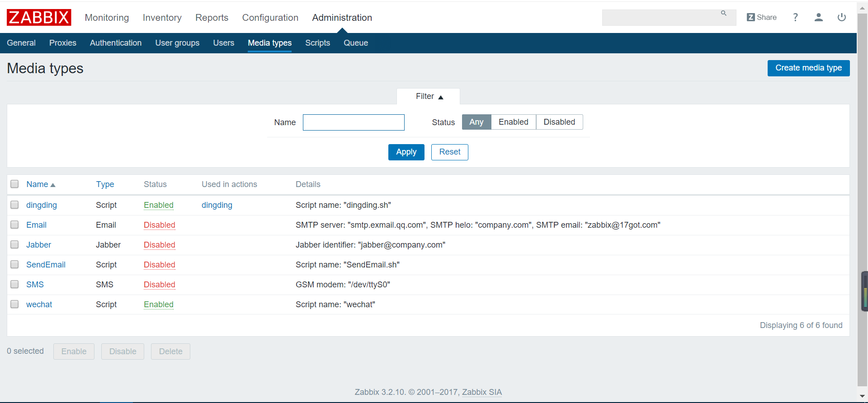Open the dingding media type
The width and height of the screenshot is (868, 403).
(x=42, y=205)
